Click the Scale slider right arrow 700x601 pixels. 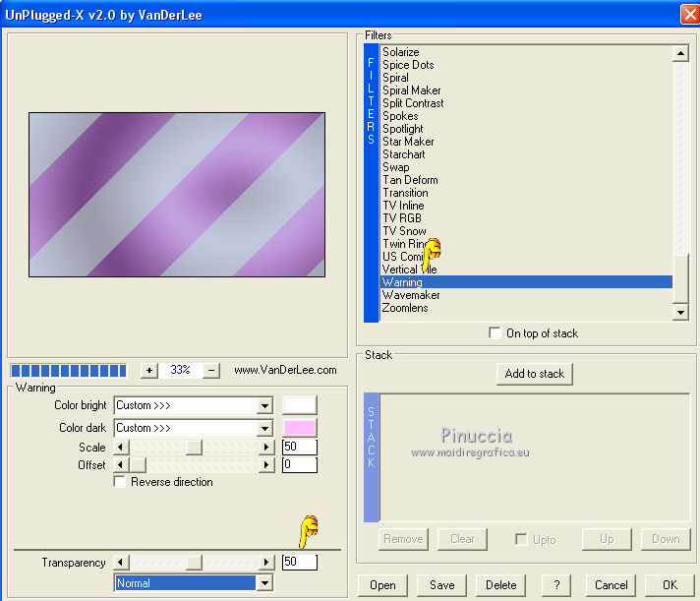(x=266, y=447)
